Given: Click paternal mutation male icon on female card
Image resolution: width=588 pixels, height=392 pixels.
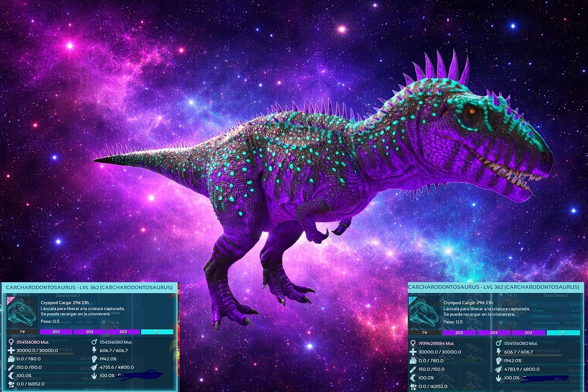Looking at the screenshot, I should 94,342.
